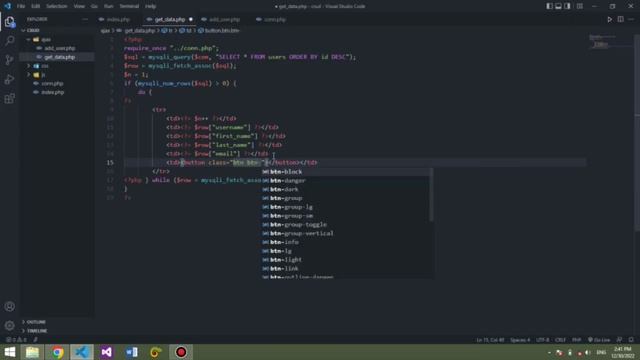The height and width of the screenshot is (360, 640).
Task: Open the Run menu
Action: [x=109, y=6]
